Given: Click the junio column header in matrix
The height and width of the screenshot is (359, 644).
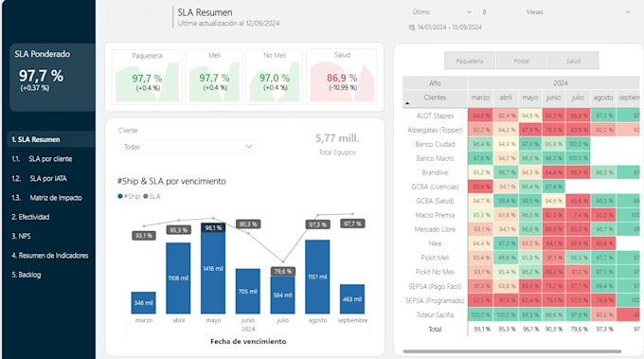Looking at the screenshot, I should click(x=553, y=98).
